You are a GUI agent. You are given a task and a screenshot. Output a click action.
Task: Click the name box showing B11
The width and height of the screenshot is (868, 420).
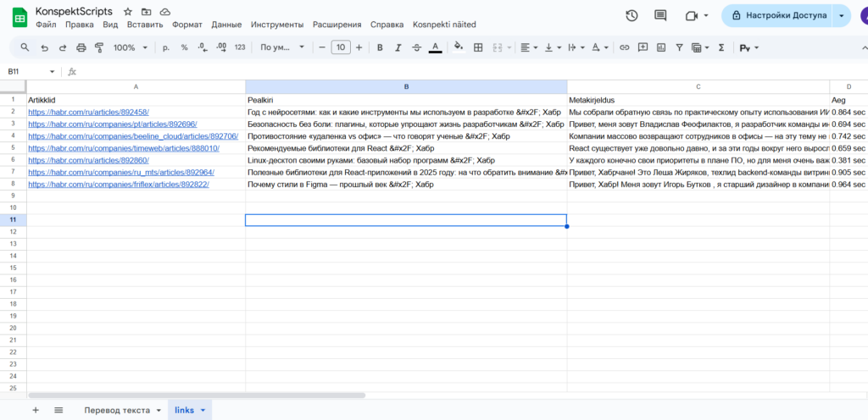(31, 71)
